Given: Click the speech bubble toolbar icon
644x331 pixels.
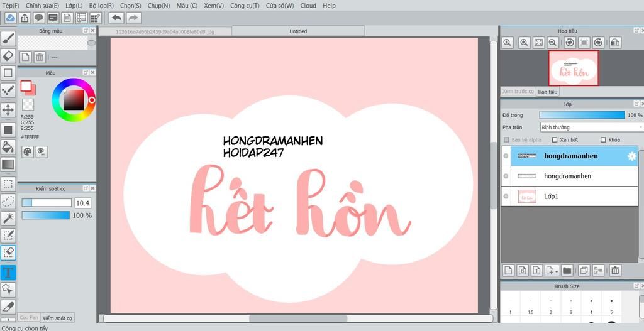Looking at the screenshot, I should pyautogui.click(x=38, y=18).
